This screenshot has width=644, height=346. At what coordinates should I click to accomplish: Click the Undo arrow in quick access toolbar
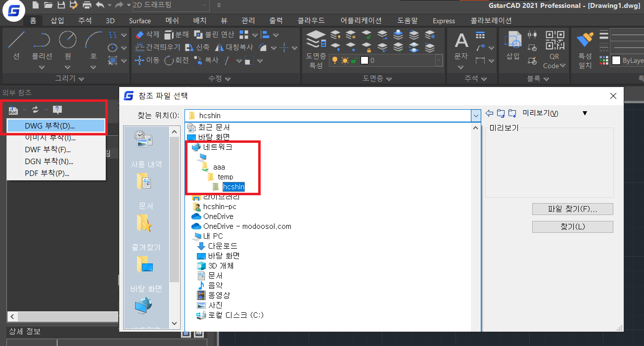(x=100, y=5)
